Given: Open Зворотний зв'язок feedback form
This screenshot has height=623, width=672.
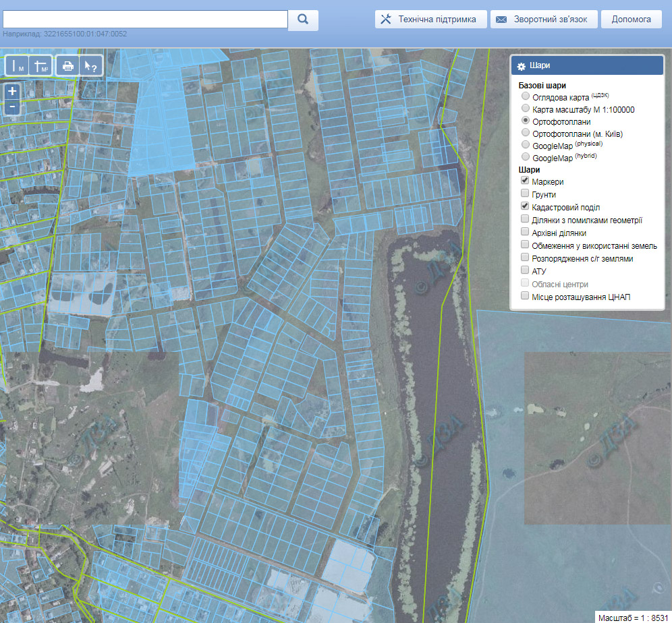Looking at the screenshot, I should (544, 20).
